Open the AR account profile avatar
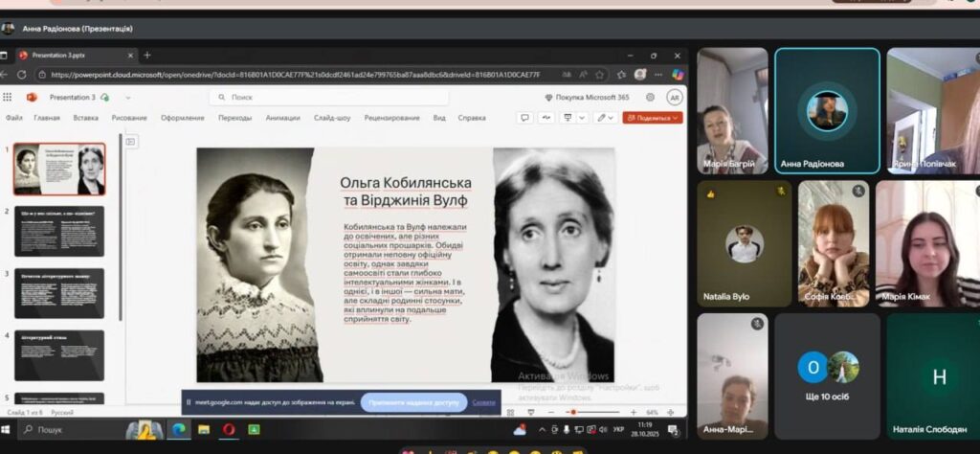The image size is (980, 454). tap(674, 97)
